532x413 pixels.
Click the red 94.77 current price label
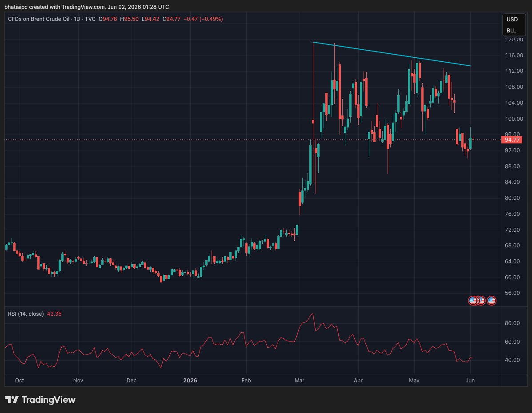[512, 140]
